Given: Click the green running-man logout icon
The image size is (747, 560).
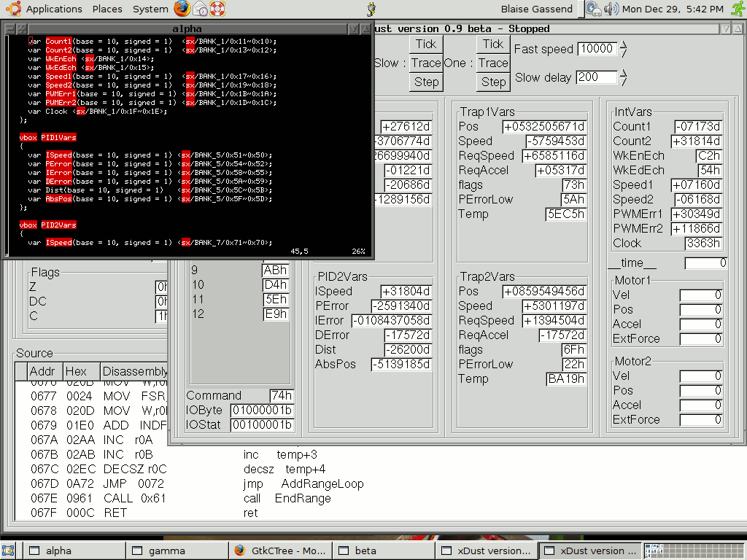Looking at the screenshot, I should pos(737,9).
